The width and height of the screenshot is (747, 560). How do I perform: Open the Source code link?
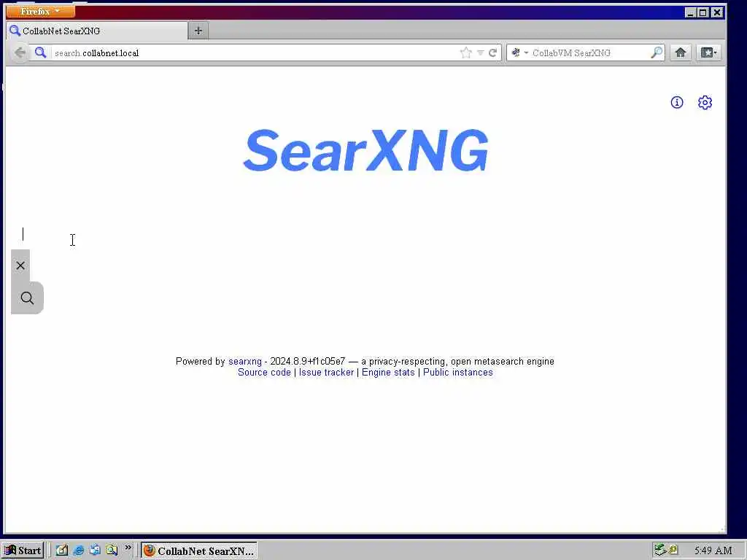pos(264,373)
